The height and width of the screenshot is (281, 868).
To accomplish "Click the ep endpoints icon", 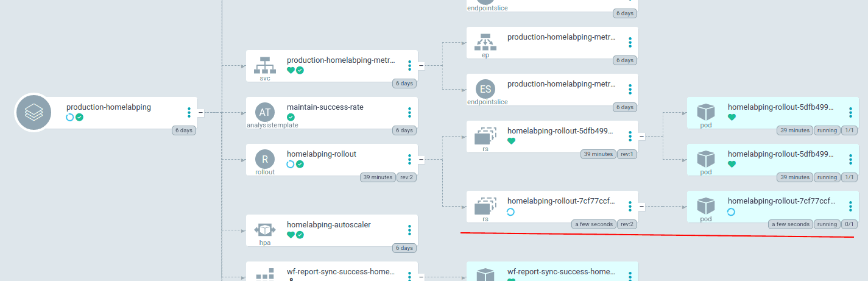I will click(485, 41).
